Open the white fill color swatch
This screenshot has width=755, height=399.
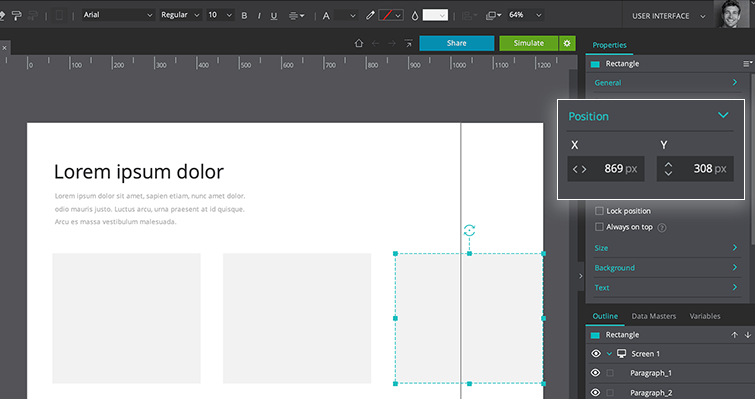pyautogui.click(x=435, y=15)
